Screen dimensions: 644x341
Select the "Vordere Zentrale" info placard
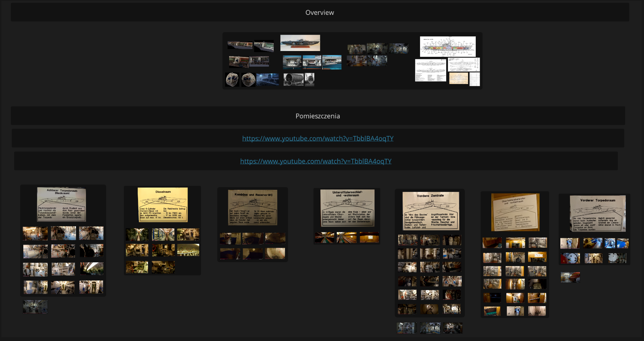431,211
